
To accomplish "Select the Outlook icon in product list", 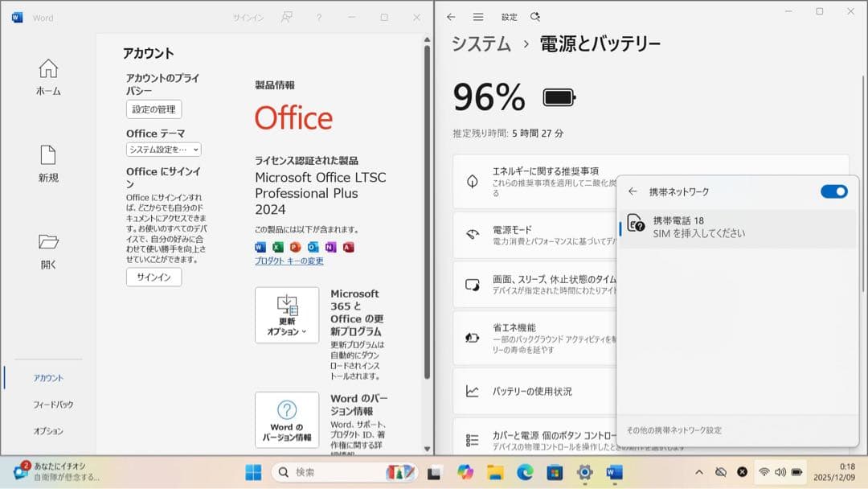I will point(313,247).
